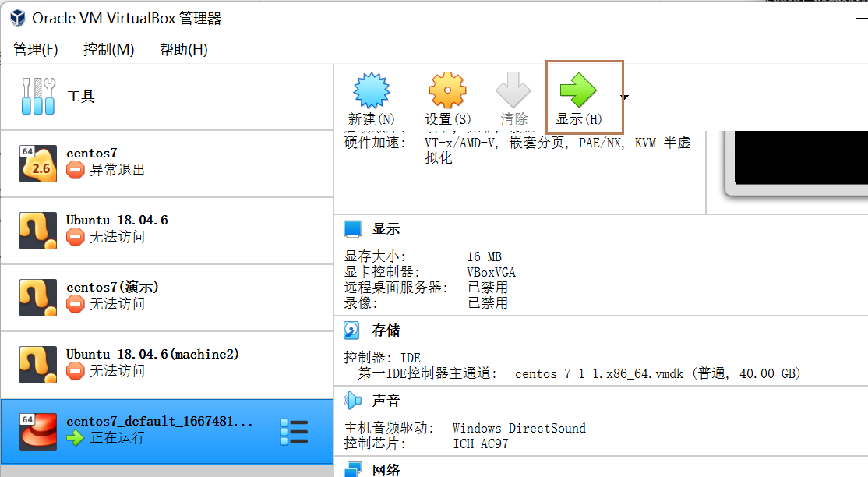
Task: Open the 帮助(H) menu
Action: point(183,49)
